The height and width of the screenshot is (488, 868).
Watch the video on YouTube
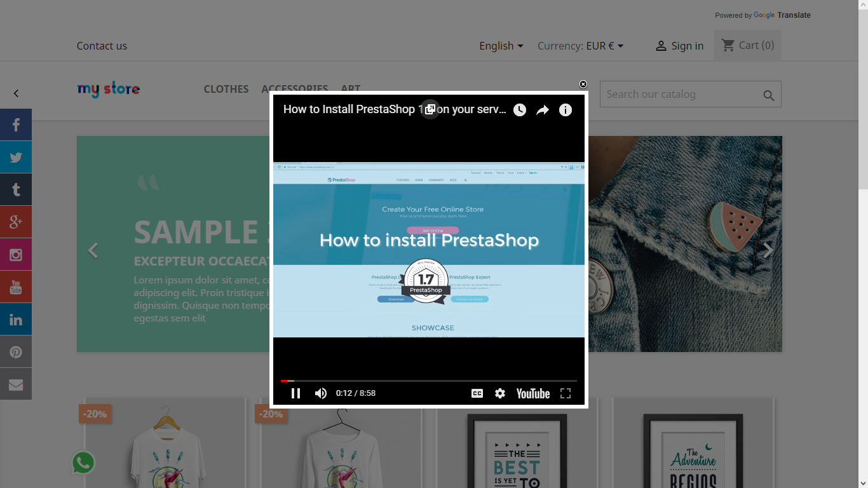coord(533,393)
